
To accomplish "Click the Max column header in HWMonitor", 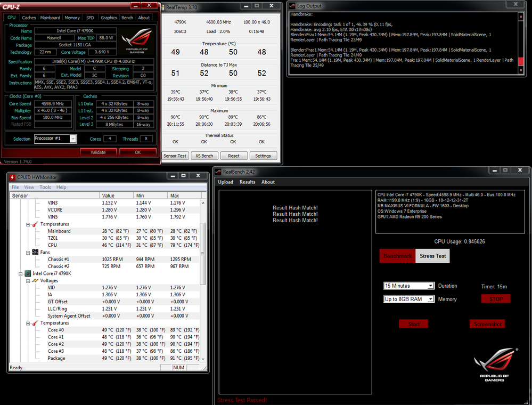I will click(x=185, y=196).
